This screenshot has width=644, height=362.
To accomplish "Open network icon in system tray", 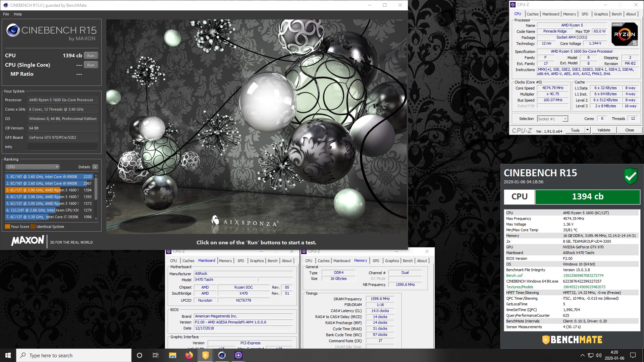I will [x=591, y=355].
